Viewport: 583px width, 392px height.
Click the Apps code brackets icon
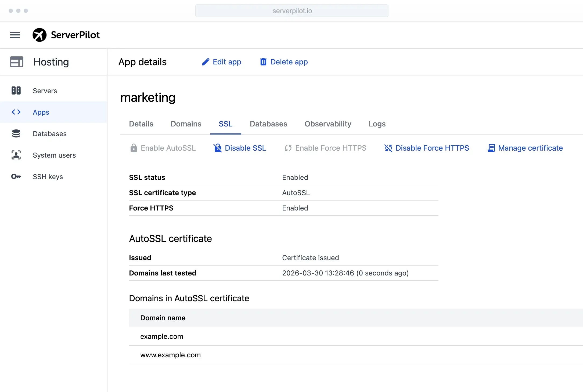pyautogui.click(x=16, y=112)
